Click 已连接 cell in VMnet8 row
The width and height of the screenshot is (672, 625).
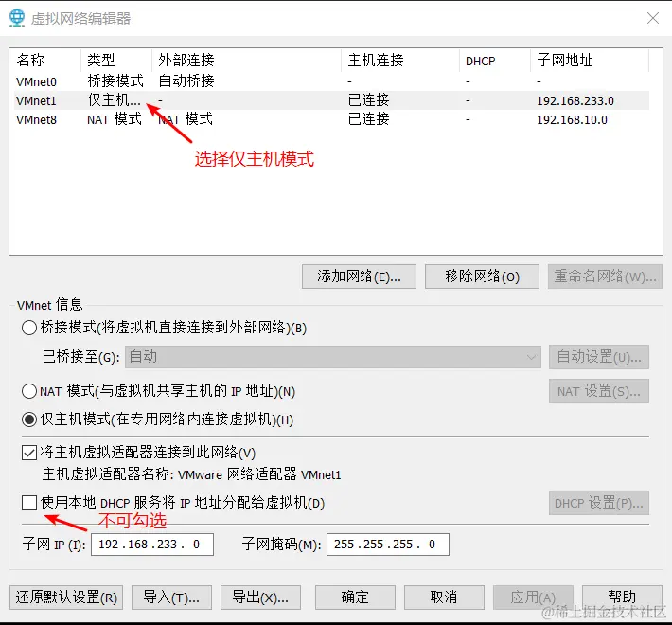click(368, 119)
